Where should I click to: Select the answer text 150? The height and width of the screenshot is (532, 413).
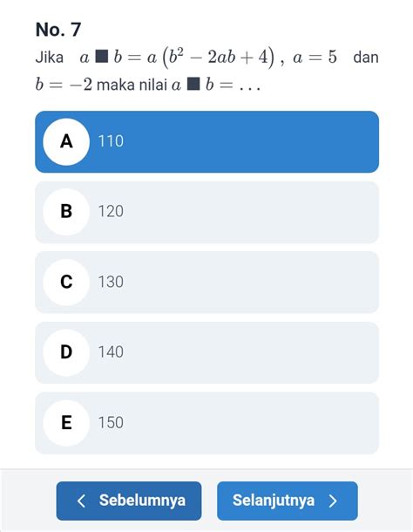(111, 423)
